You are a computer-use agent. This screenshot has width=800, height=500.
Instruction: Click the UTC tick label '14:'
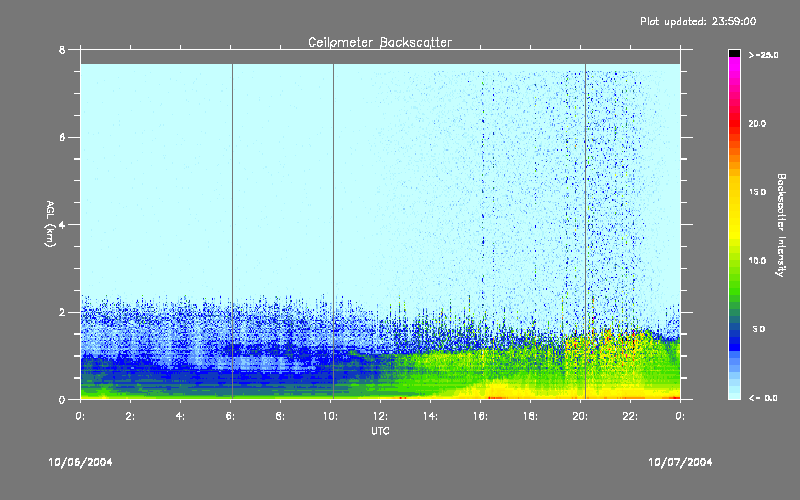click(x=430, y=416)
